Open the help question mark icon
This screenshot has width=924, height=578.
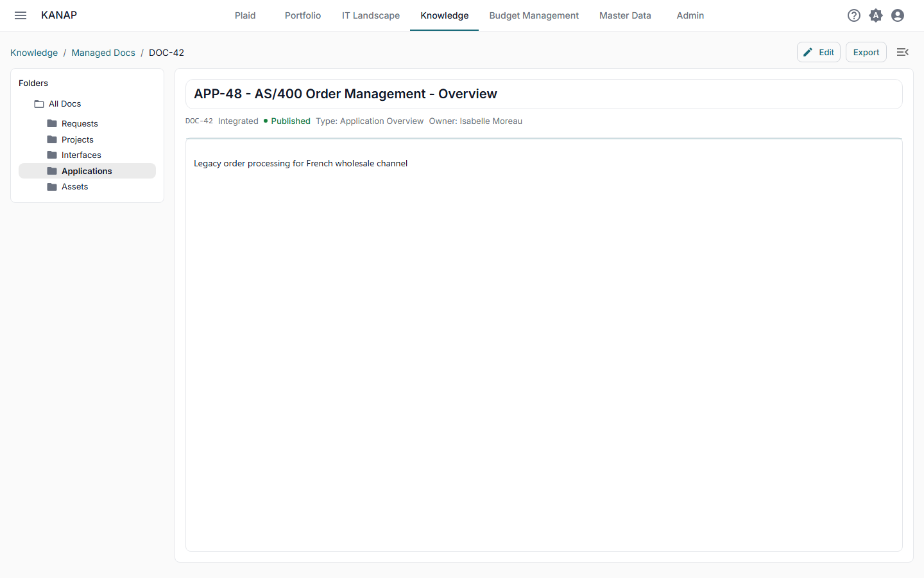(854, 15)
